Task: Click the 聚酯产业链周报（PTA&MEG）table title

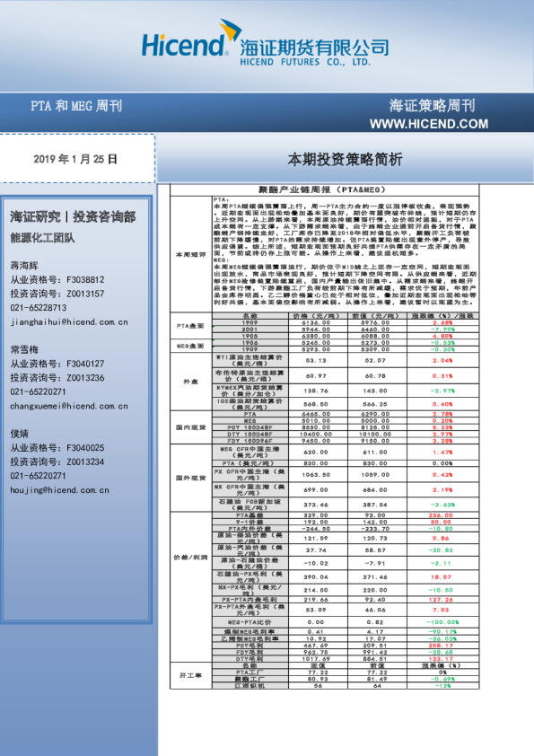Action: tap(322, 189)
